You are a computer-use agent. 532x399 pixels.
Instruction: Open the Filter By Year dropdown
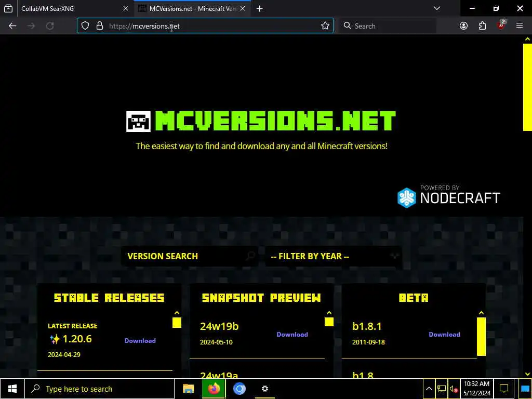point(334,256)
